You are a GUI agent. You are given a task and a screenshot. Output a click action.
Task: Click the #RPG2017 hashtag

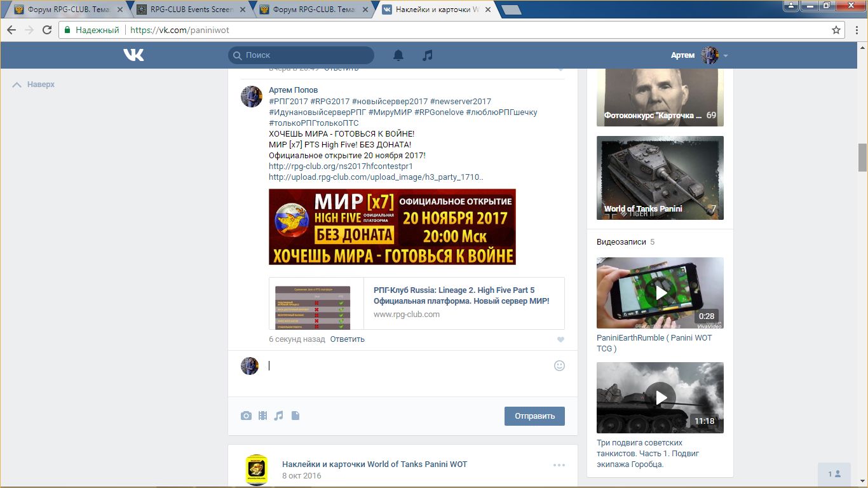pos(329,102)
